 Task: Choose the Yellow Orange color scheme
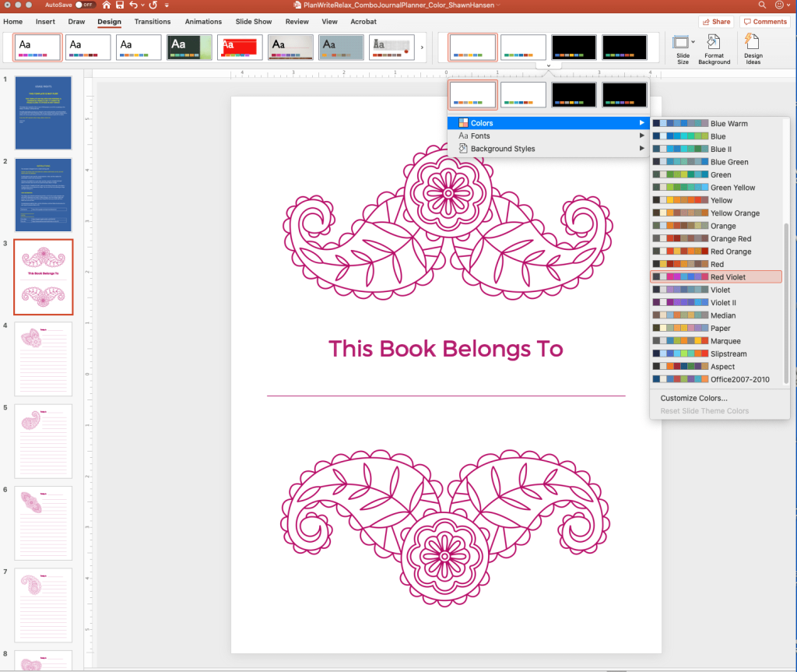click(x=716, y=213)
